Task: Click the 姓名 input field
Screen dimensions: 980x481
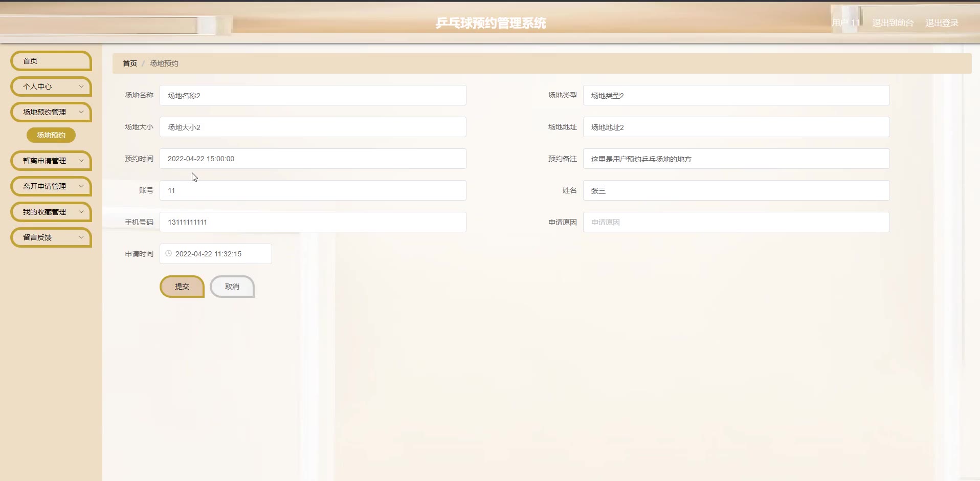Action: point(737,190)
